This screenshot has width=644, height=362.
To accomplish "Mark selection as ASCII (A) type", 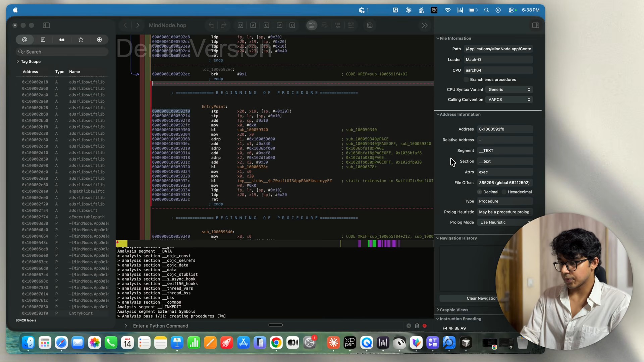I will coord(253,25).
